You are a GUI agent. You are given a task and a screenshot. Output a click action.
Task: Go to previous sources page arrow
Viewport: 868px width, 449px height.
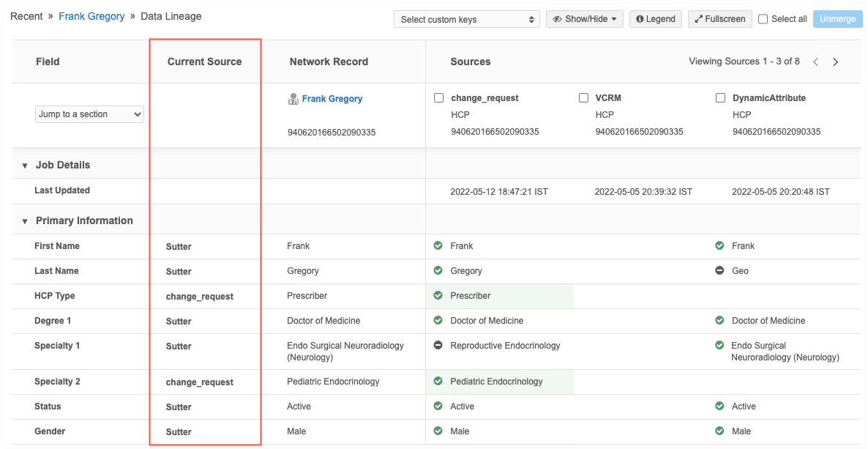click(816, 62)
